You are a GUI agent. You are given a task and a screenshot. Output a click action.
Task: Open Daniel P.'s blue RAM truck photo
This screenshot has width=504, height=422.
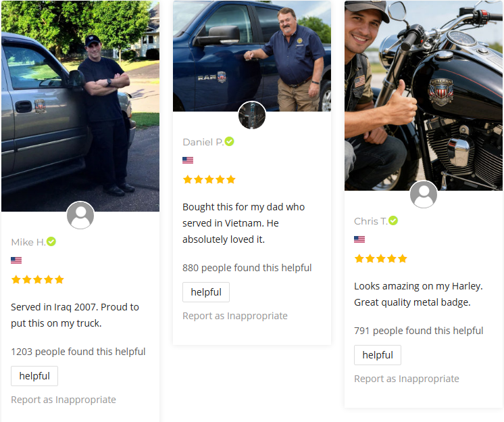[252, 56]
